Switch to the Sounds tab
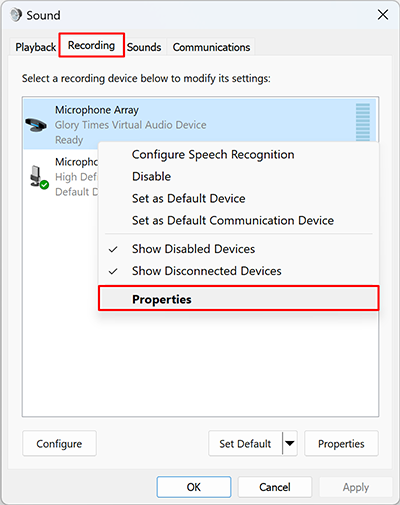This screenshot has height=505, width=400. [144, 47]
